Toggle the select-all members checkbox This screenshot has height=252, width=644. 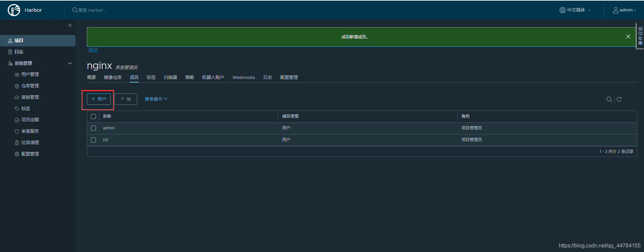point(94,117)
